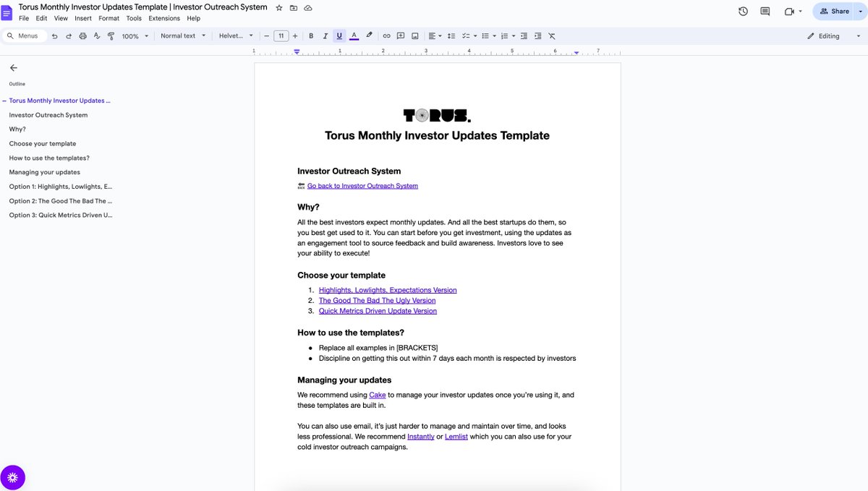Decrease the paragraph indent
This screenshot has width=868, height=491.
[x=524, y=36]
